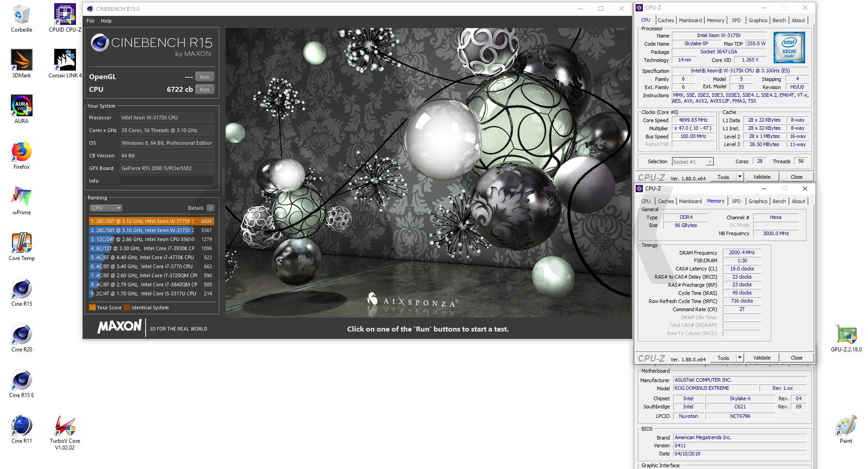Select the Core i7-3770 ranking row
The width and height of the screenshot is (868, 469).
(151, 266)
